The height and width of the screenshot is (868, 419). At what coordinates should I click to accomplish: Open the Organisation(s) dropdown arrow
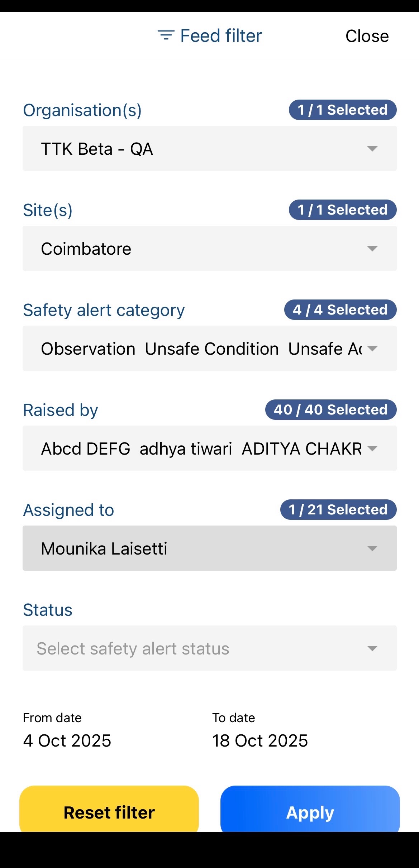(372, 149)
